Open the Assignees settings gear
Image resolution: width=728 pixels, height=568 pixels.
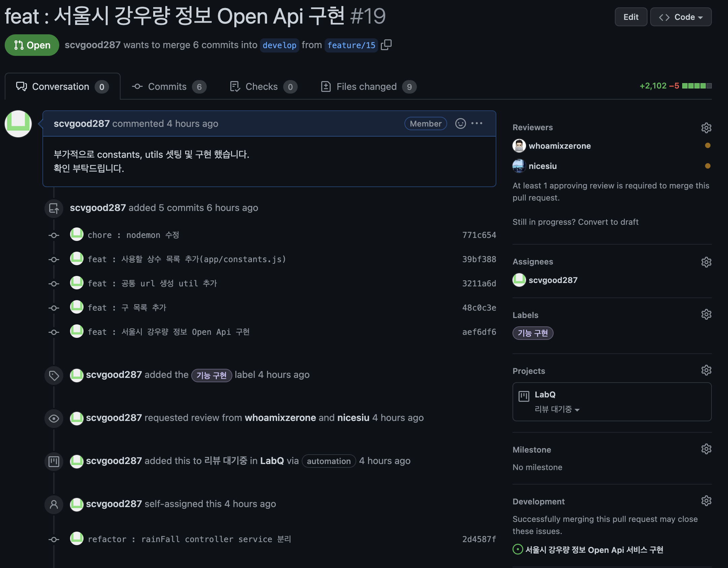(x=706, y=262)
